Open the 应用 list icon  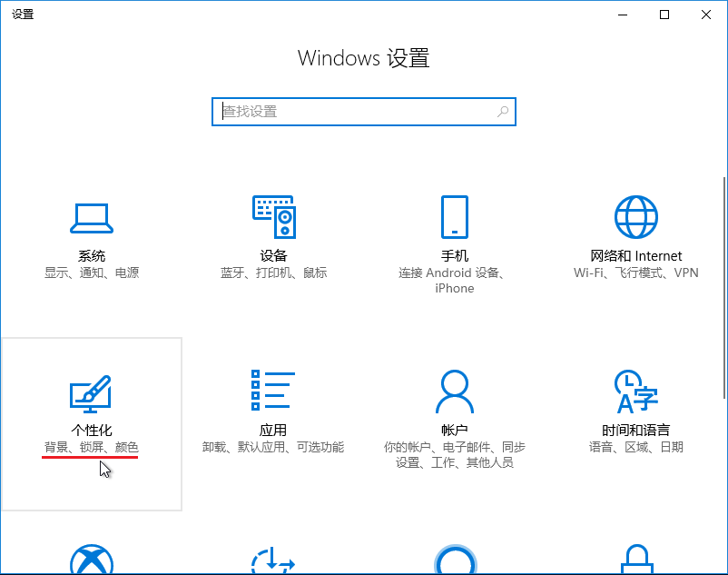(x=273, y=390)
